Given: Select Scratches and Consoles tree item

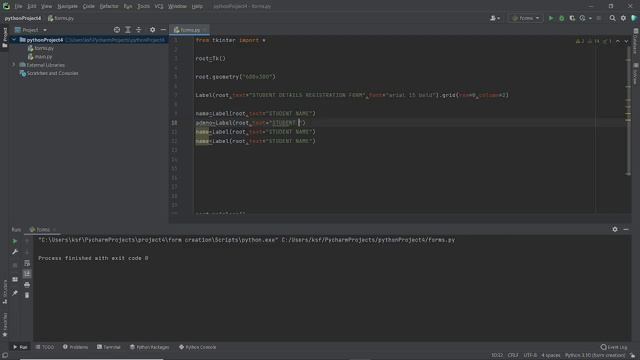Looking at the screenshot, I should pyautogui.click(x=49, y=73).
